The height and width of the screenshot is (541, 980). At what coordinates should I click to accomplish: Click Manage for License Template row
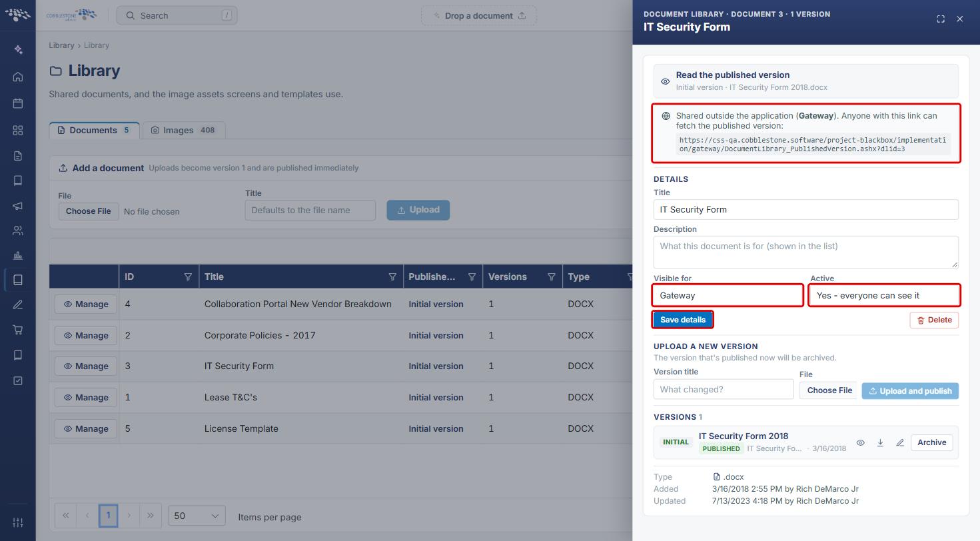tap(86, 428)
